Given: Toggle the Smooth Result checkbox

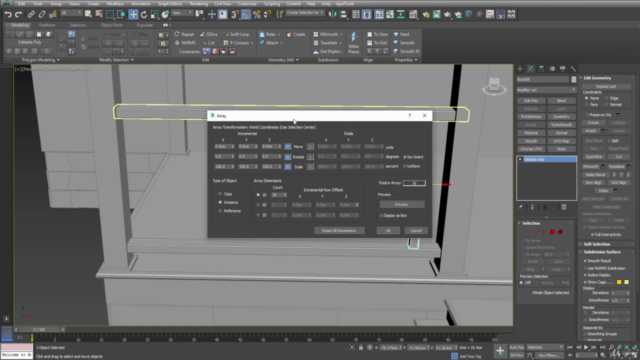Looking at the screenshot, I should click(x=585, y=261).
